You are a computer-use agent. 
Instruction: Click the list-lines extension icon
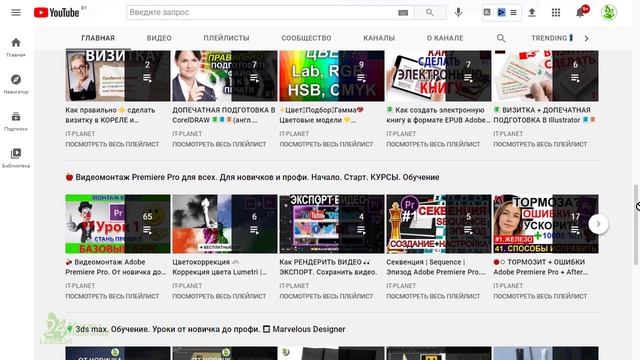(x=513, y=13)
